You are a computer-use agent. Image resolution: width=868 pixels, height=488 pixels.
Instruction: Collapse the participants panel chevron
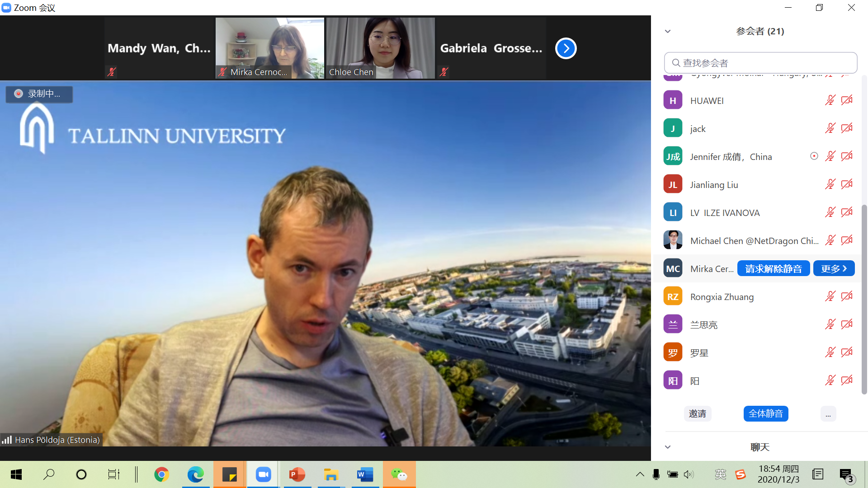tap(668, 31)
